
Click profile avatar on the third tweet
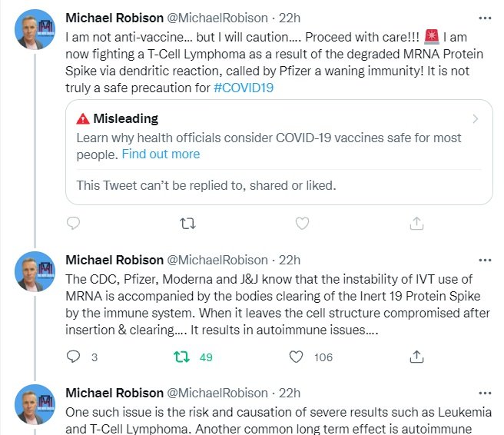click(35, 404)
